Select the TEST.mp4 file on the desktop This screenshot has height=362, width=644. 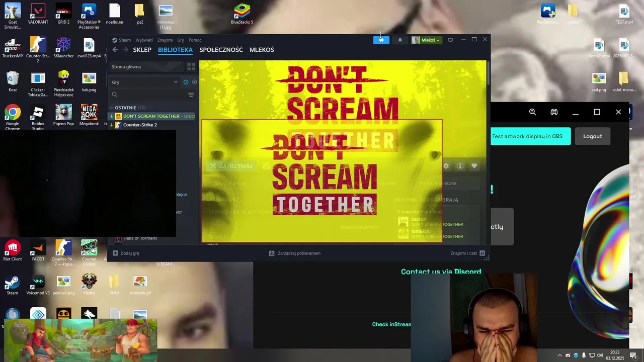pyautogui.click(x=624, y=14)
